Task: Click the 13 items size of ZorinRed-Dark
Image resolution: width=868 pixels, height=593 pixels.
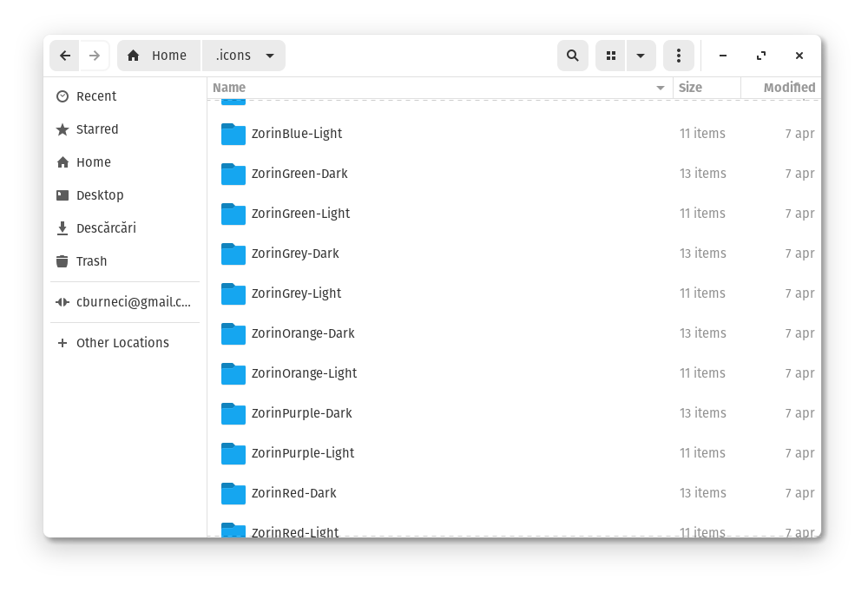Action: click(702, 493)
